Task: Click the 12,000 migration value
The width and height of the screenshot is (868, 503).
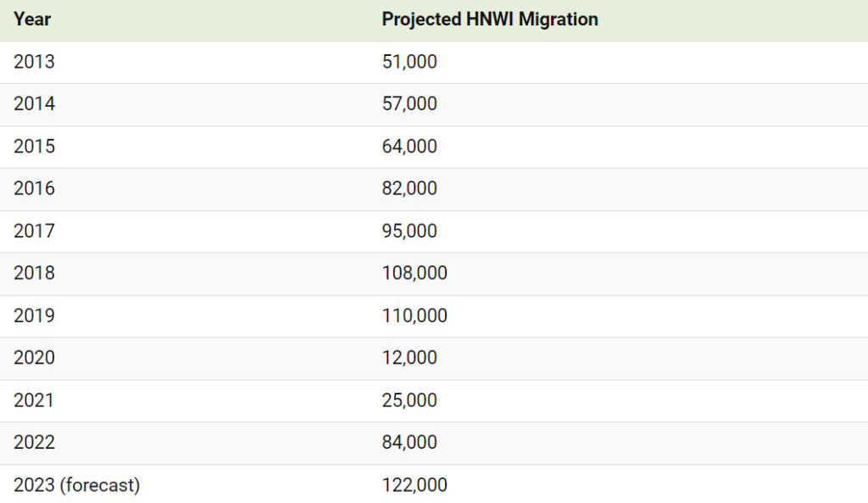Action: (409, 358)
